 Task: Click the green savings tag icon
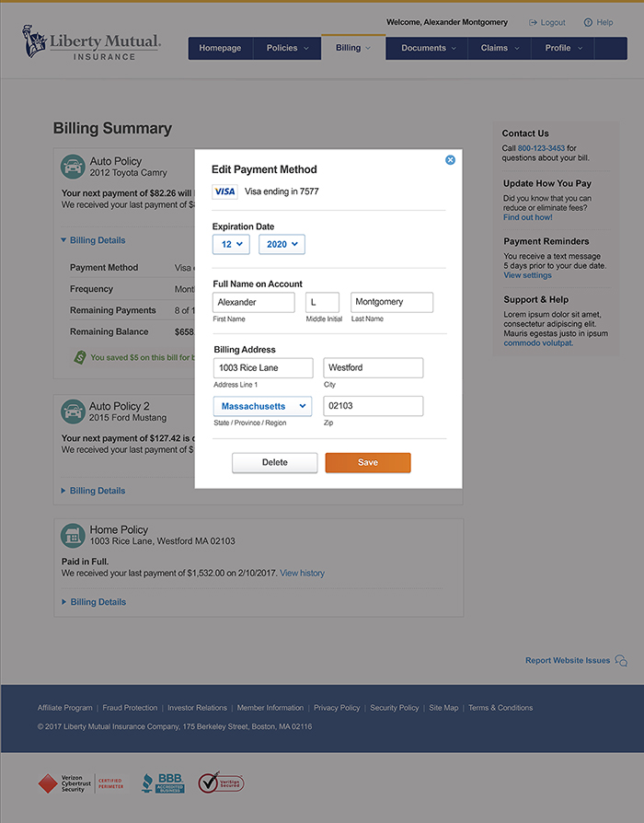(x=80, y=357)
